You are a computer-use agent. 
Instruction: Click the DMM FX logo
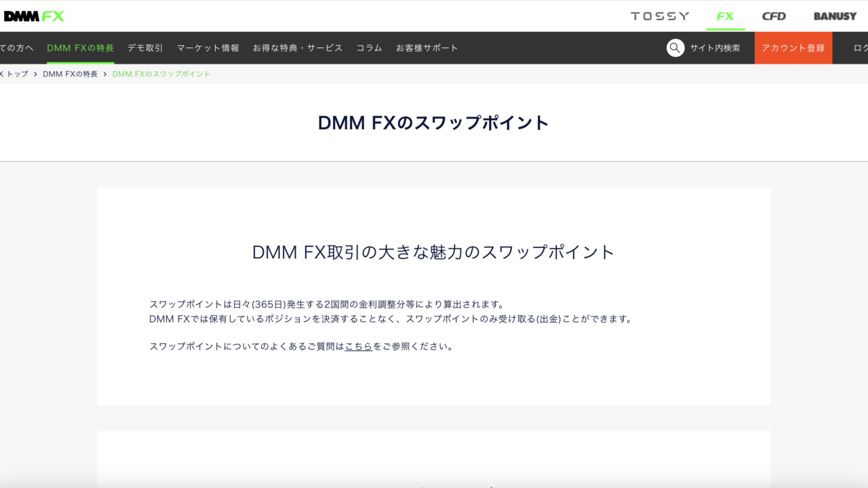click(x=34, y=16)
